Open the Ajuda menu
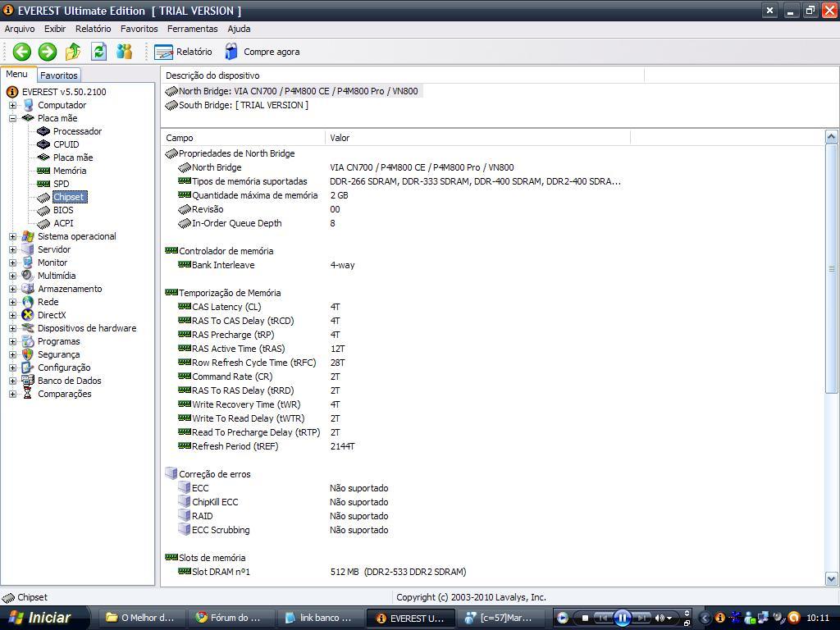 [x=239, y=29]
